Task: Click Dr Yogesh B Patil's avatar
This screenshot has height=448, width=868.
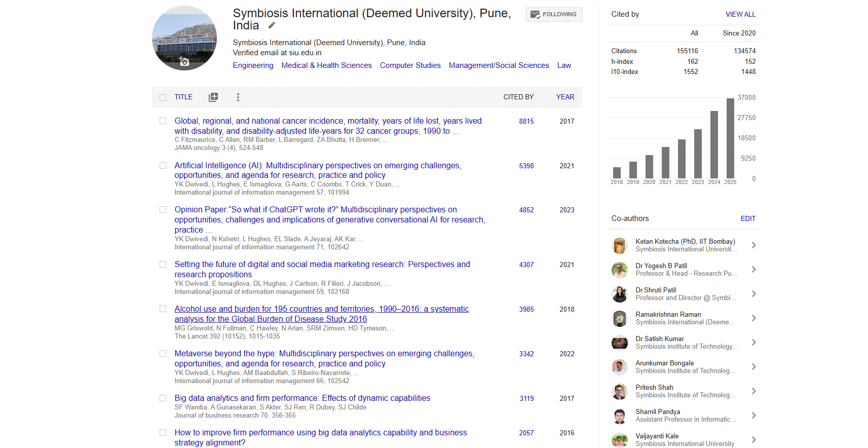Action: (x=619, y=270)
